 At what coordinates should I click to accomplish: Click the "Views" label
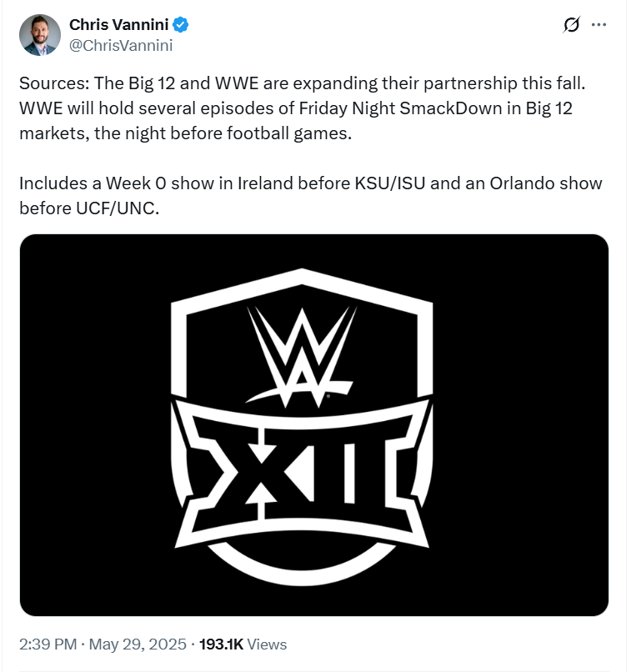[x=267, y=644]
